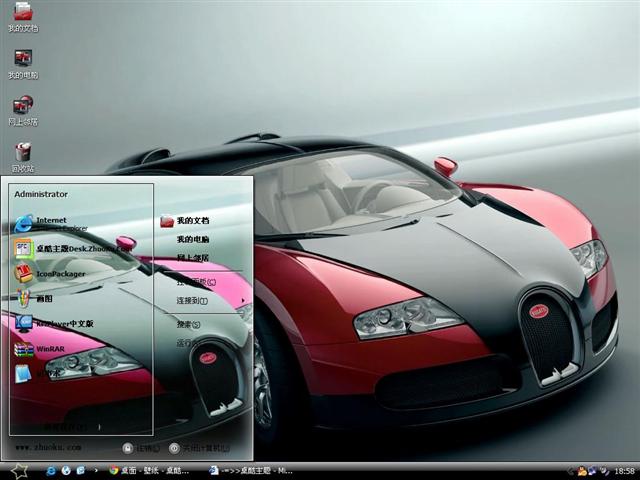Click 注销(L) log off button
The width and height of the screenshot is (640, 480).
click(x=141, y=448)
